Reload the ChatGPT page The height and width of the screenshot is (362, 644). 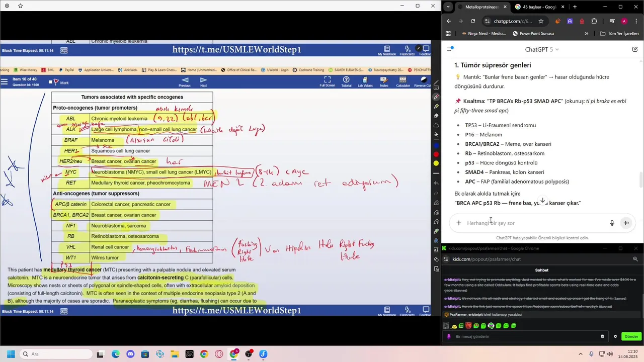472,21
